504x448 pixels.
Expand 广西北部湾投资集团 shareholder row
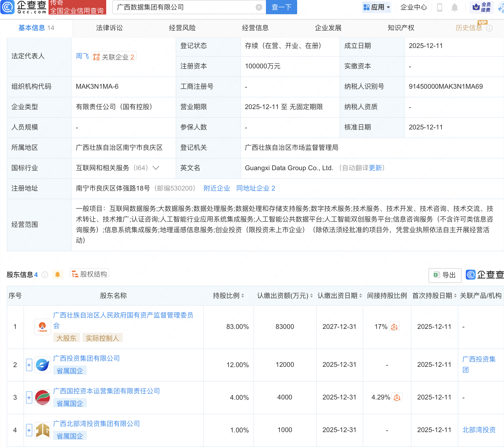click(29, 430)
